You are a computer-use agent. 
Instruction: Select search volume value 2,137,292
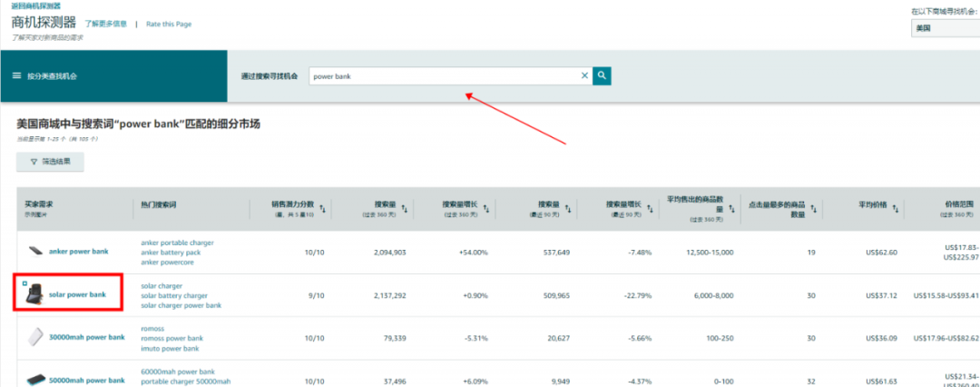388,295
